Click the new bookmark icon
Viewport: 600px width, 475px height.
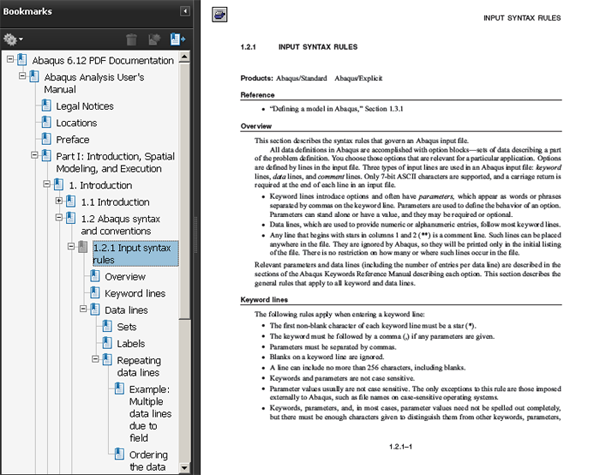(x=154, y=39)
